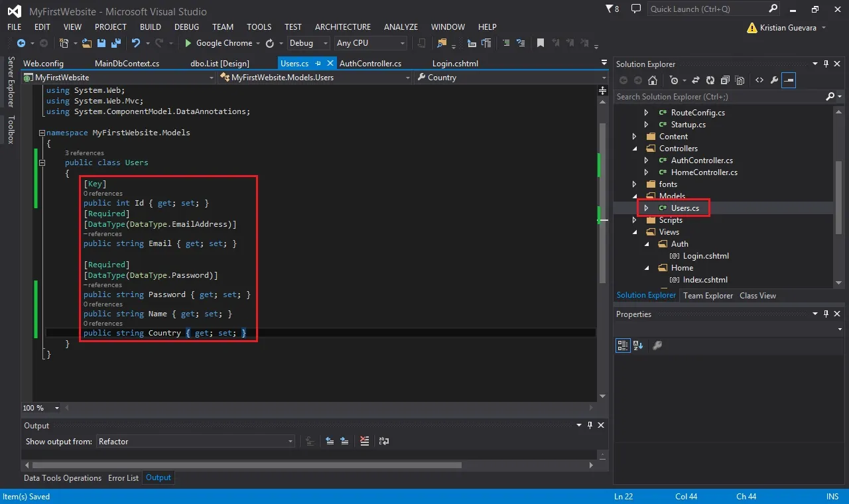The width and height of the screenshot is (849, 504).
Task: Click the bookmark icon in the toolbar
Action: [x=541, y=43]
